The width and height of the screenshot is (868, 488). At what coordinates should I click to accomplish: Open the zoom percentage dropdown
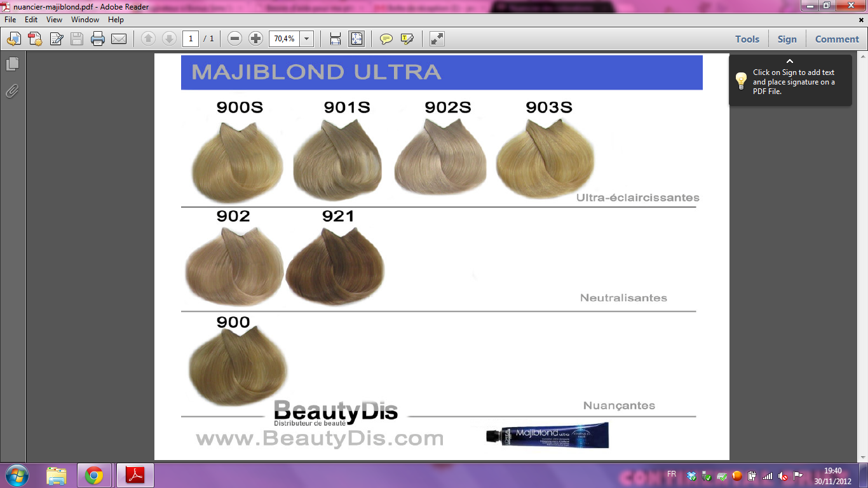pos(307,39)
